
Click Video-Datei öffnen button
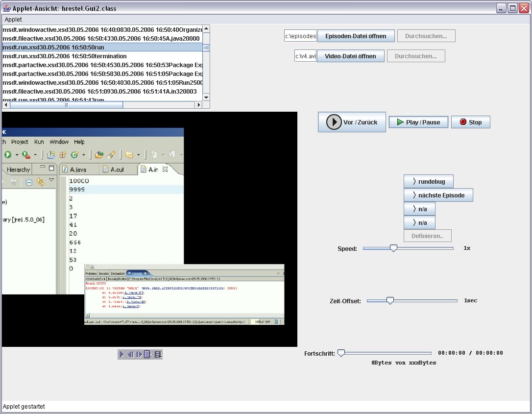tap(350, 56)
